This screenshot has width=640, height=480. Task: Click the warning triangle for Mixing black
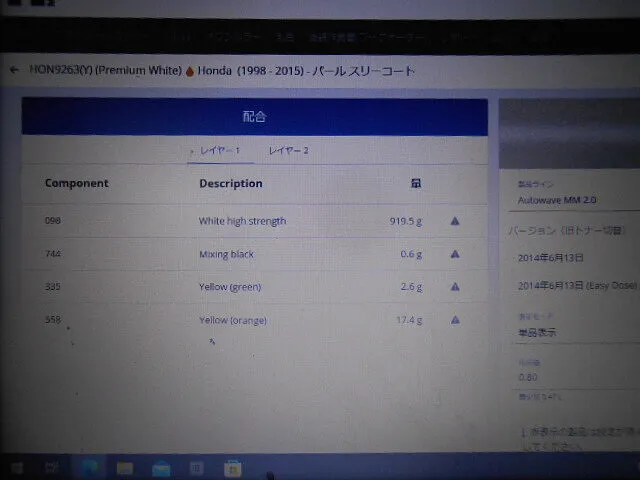(455, 254)
